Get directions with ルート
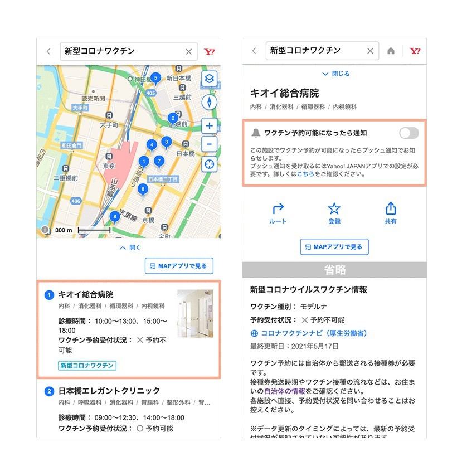462x476 pixels. (x=278, y=213)
